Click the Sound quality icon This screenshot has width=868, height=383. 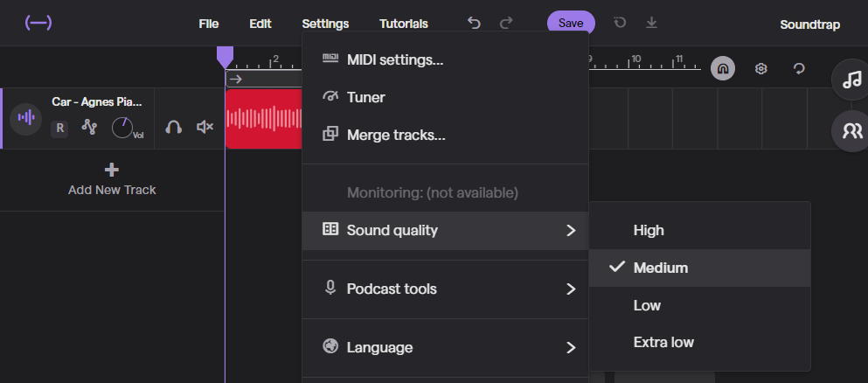(330, 229)
